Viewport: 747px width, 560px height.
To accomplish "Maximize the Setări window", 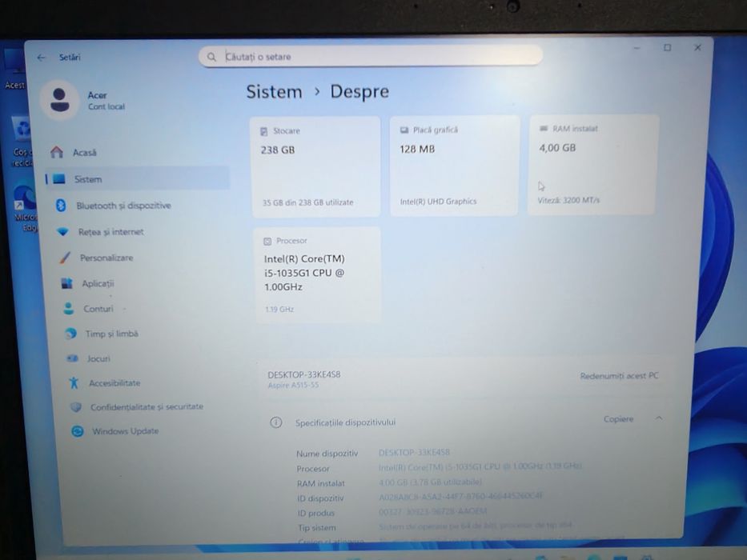I will click(667, 48).
